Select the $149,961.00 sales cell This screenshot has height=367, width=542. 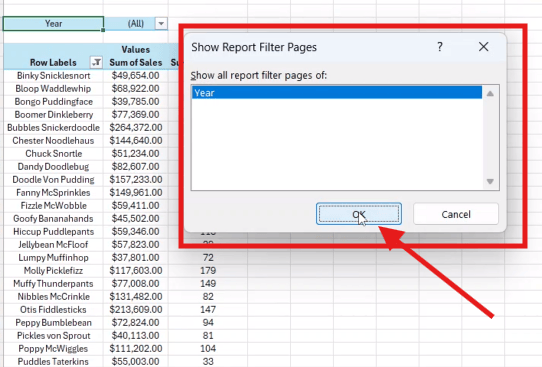136,192
